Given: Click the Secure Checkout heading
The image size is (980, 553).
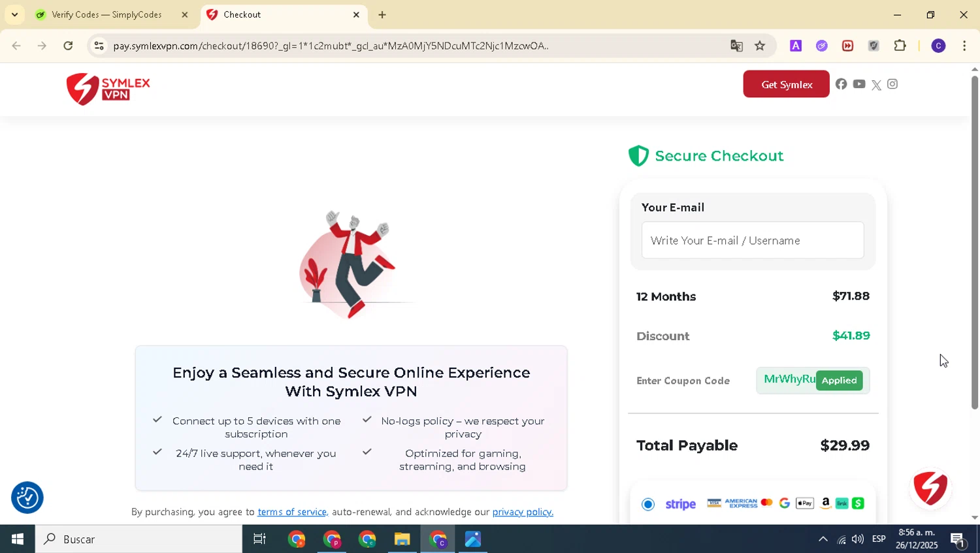Looking at the screenshot, I should 719,156.
